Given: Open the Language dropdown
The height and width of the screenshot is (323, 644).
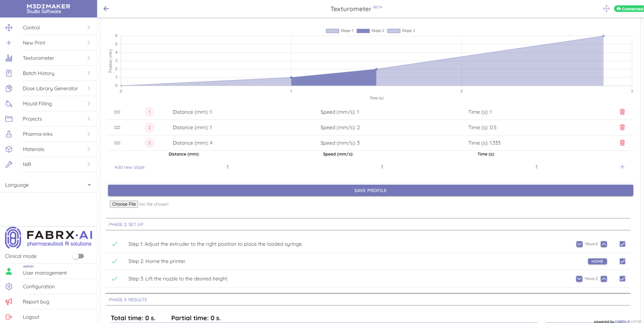Looking at the screenshot, I should click(x=48, y=185).
